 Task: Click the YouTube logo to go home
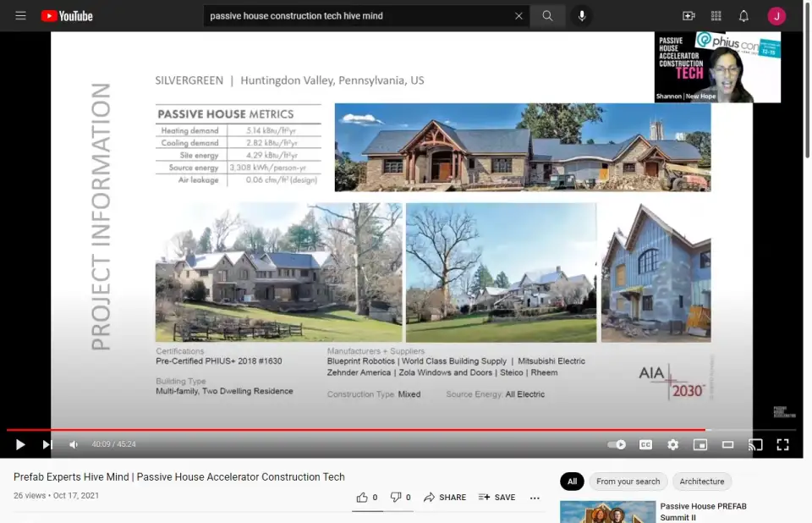(67, 16)
